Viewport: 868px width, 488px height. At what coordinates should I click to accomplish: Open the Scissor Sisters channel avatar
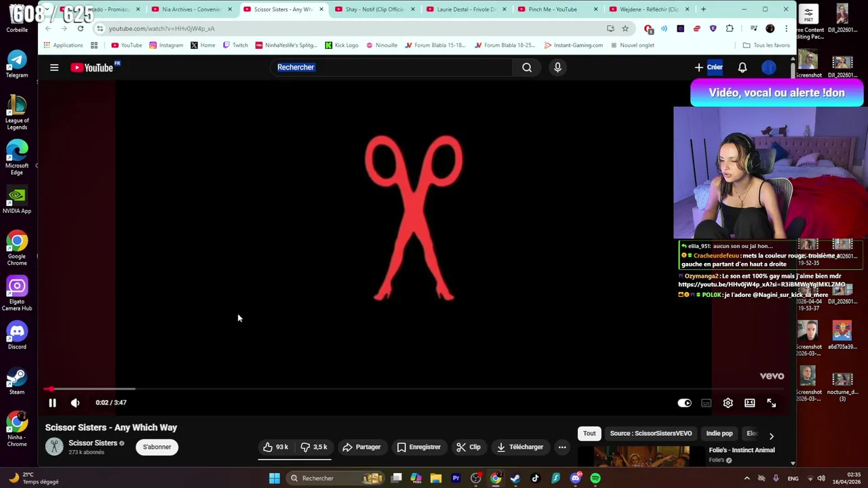(54, 446)
